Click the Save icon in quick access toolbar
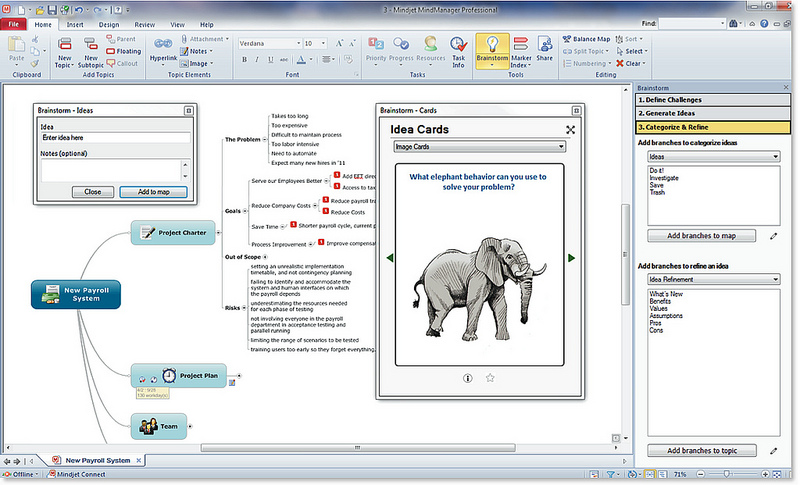Viewport: 800px width, 485px height. [52, 10]
